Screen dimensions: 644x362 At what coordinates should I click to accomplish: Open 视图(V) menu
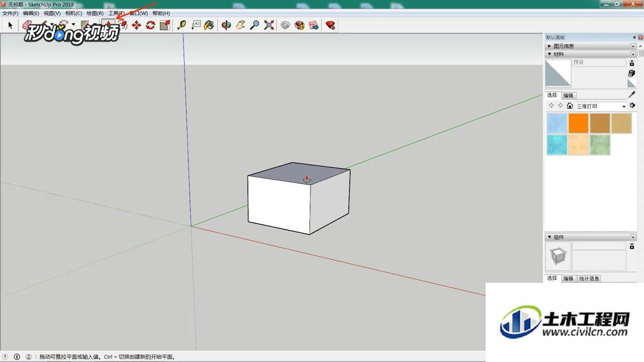(52, 13)
